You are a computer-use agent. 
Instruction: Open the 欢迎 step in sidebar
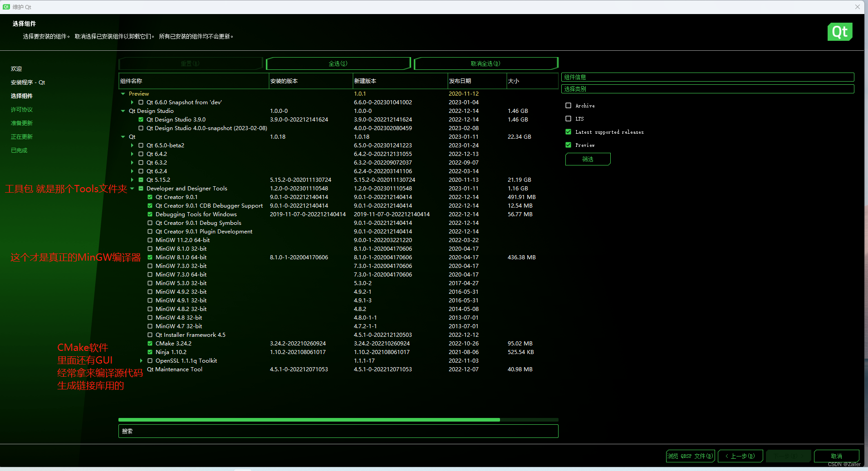(x=16, y=69)
